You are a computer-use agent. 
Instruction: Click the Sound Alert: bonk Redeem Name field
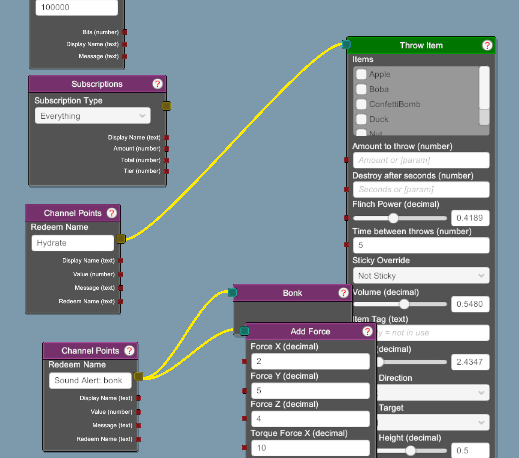click(90, 381)
